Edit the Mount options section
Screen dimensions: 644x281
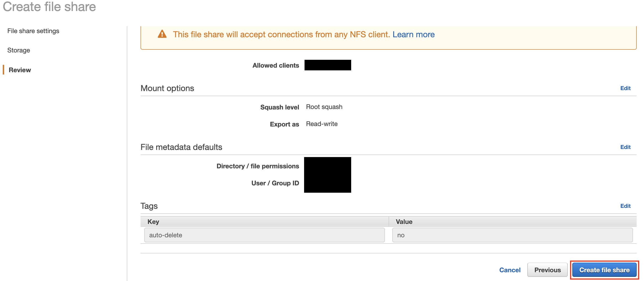tap(625, 88)
